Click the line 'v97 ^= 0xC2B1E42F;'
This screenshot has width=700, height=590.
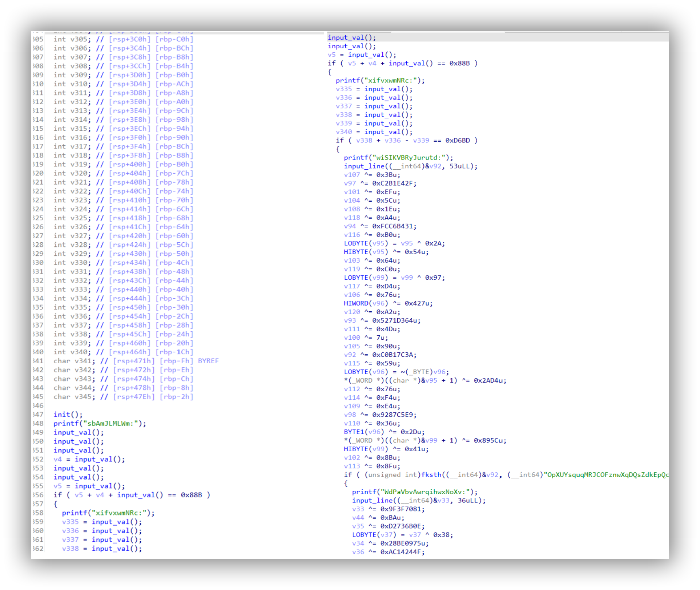380,183
